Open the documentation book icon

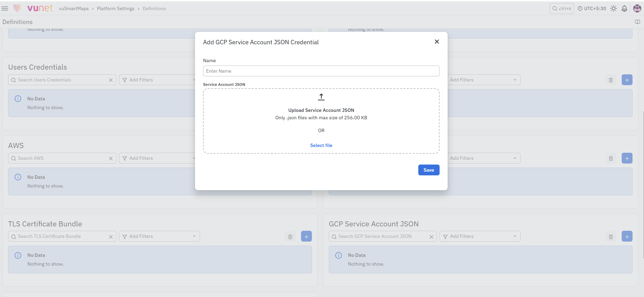coord(638,22)
